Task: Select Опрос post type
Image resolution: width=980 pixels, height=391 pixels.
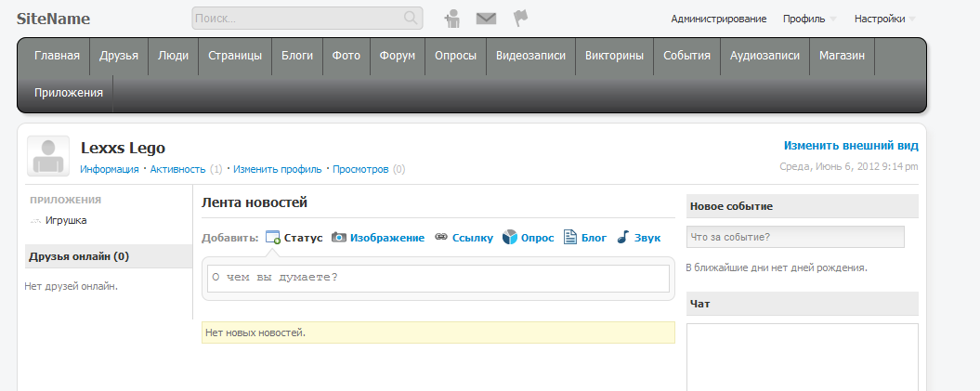Action: (x=538, y=238)
